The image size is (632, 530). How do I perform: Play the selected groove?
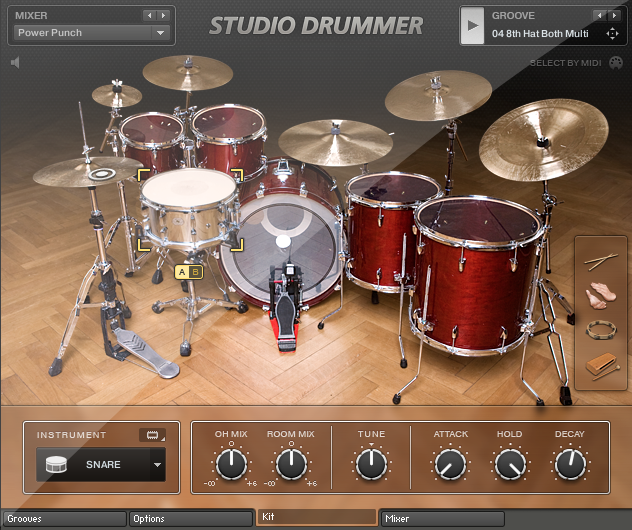point(472,26)
